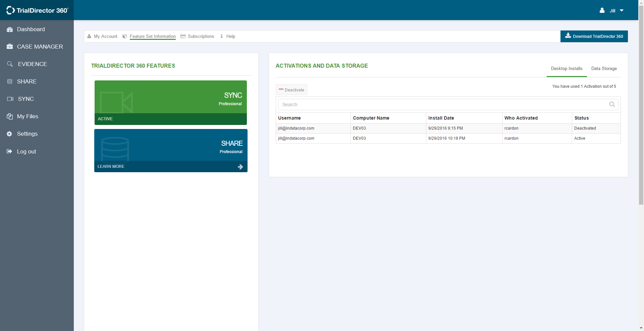Click the Feature Set Information cube icon
This screenshot has height=331, width=644.
(124, 36)
